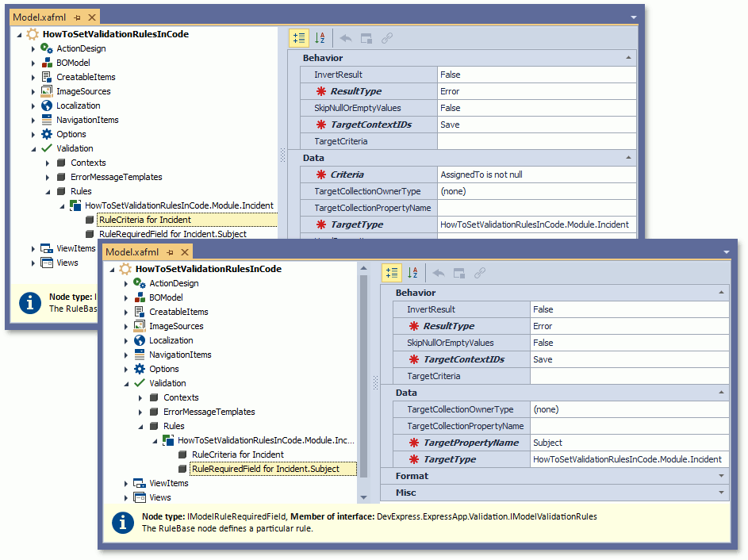This screenshot has height=560, width=748.
Task: Click the Localization globe icon in front tree
Action: point(140,340)
